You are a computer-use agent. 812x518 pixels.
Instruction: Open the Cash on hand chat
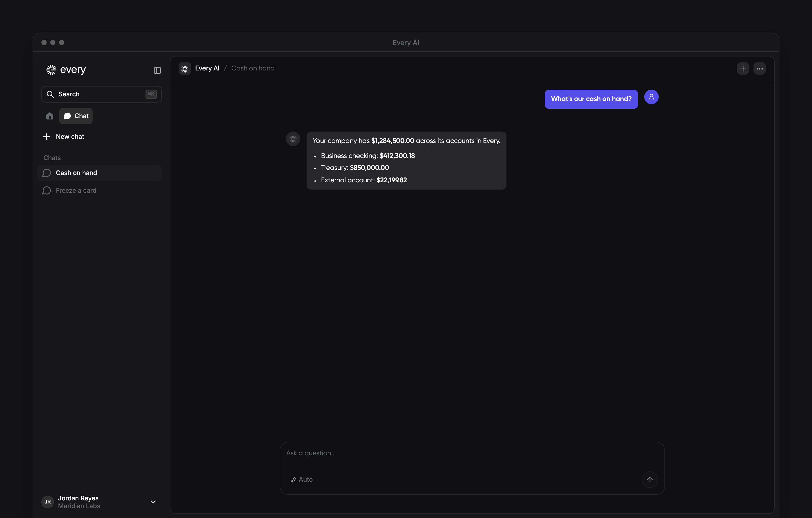pyautogui.click(x=99, y=173)
